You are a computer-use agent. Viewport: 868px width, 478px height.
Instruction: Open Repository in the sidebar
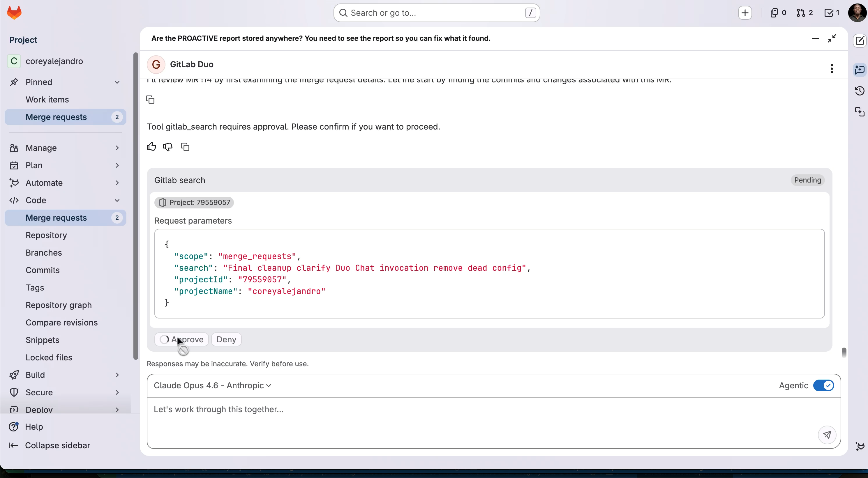tap(46, 235)
